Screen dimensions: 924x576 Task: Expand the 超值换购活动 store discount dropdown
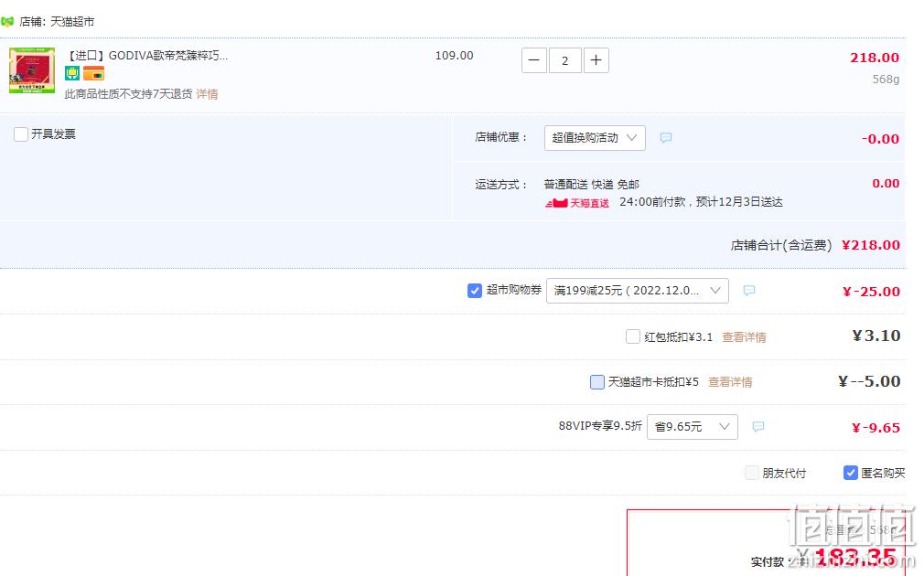click(x=595, y=138)
